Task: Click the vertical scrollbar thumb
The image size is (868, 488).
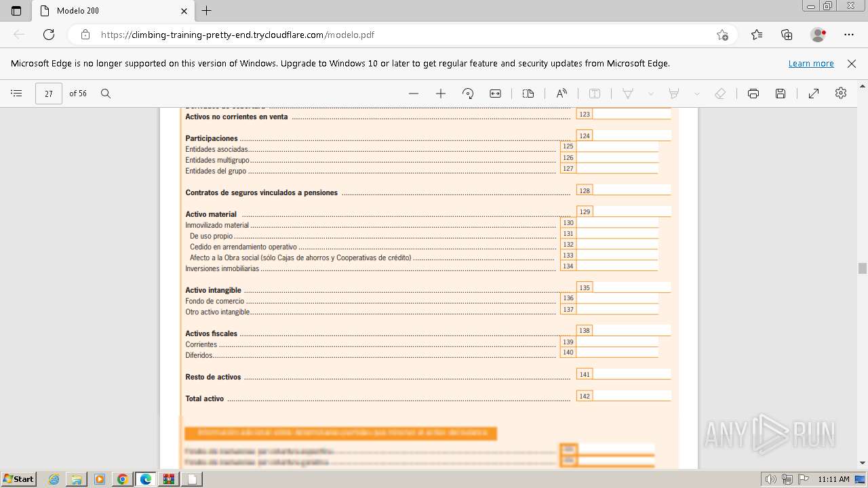Action: point(863,268)
